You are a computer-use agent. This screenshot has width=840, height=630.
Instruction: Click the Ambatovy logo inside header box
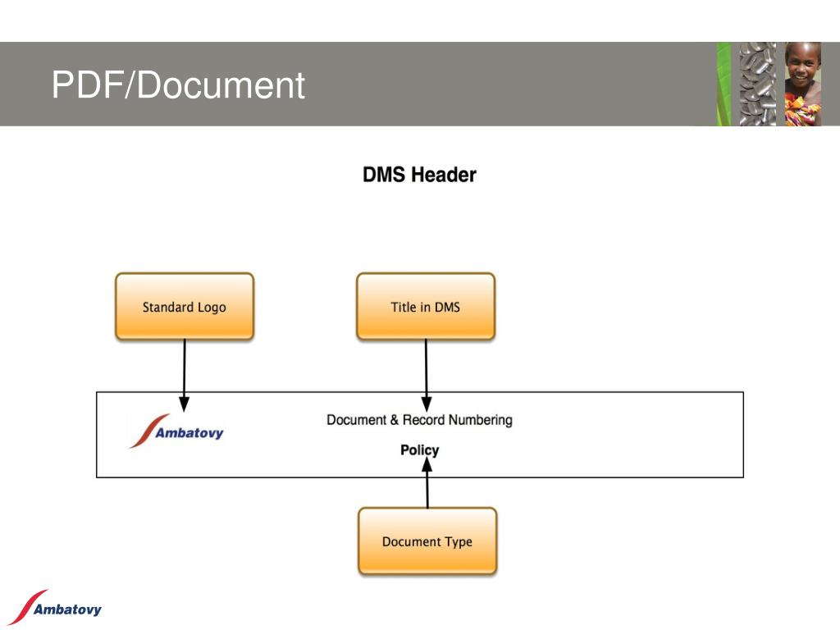(x=176, y=431)
